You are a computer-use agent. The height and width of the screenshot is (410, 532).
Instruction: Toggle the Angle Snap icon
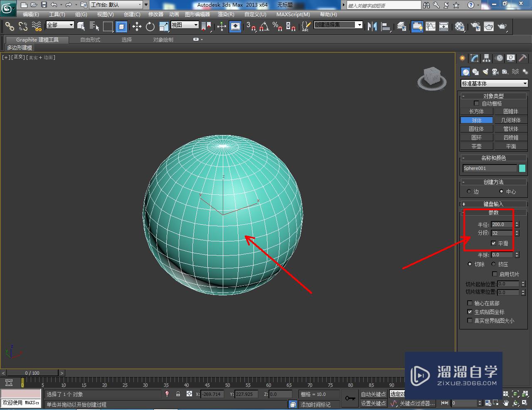point(264,27)
